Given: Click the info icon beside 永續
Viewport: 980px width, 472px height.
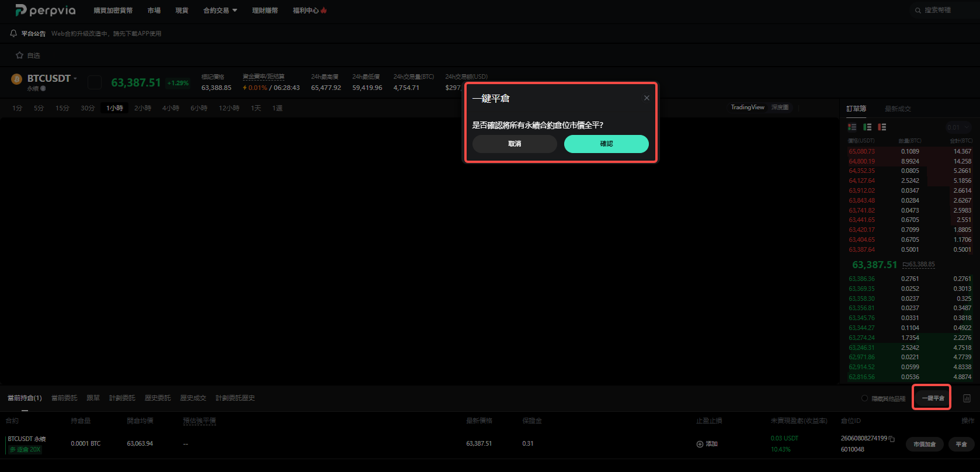Looking at the screenshot, I should coord(43,89).
